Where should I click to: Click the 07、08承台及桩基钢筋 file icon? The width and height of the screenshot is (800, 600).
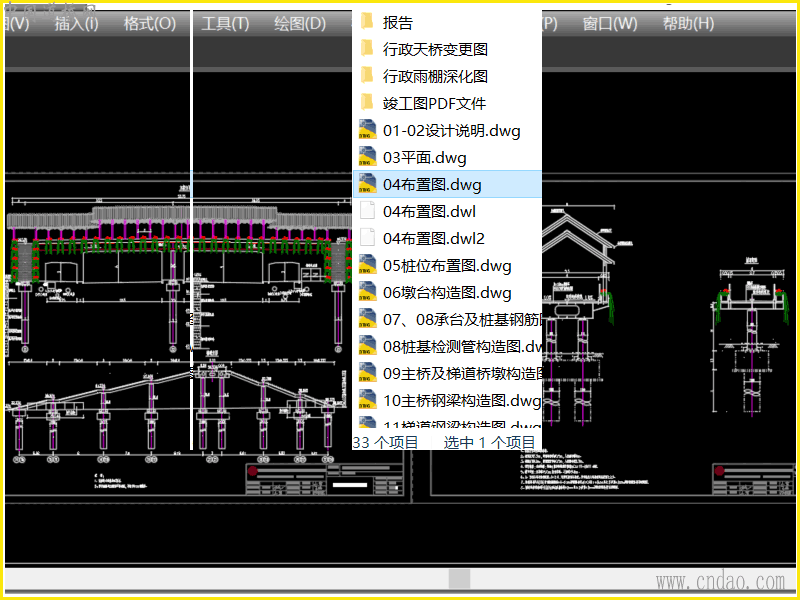367,319
